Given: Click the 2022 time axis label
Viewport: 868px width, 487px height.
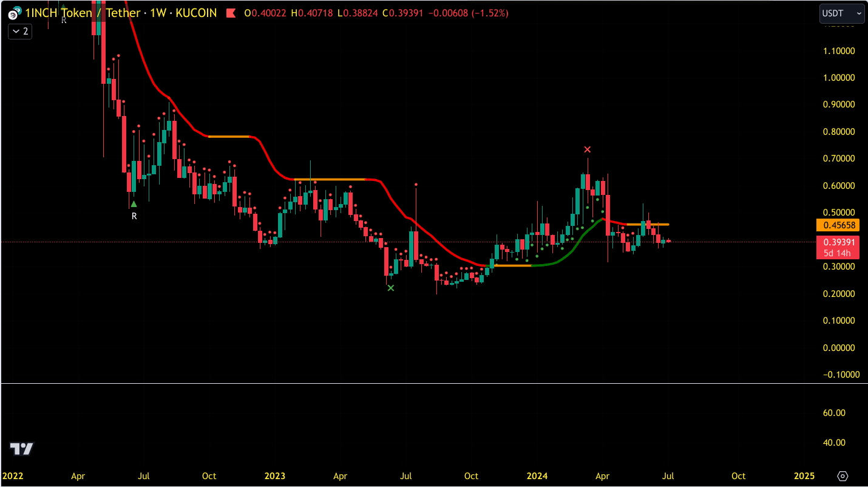Looking at the screenshot, I should [12, 476].
